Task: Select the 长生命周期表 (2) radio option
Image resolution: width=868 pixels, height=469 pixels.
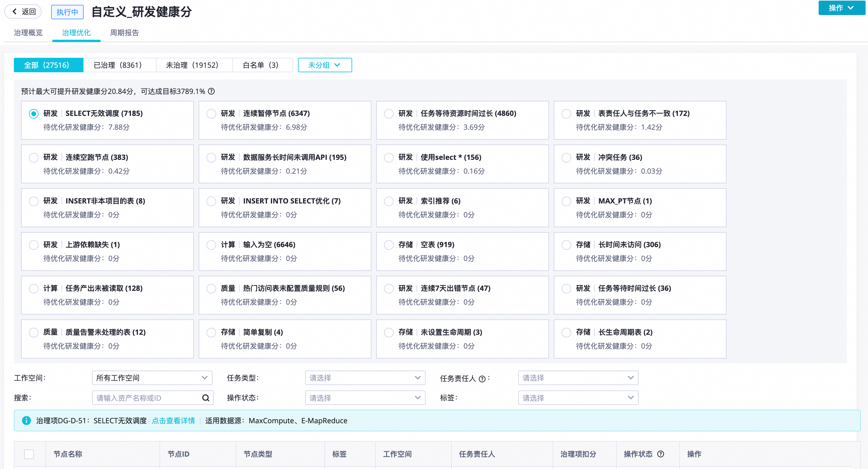Action: point(566,332)
